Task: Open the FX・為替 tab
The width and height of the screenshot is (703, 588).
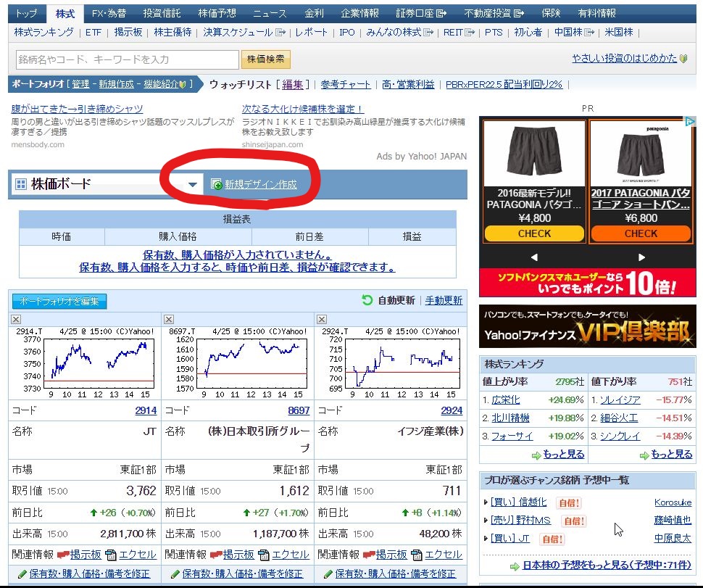Action: point(109,14)
